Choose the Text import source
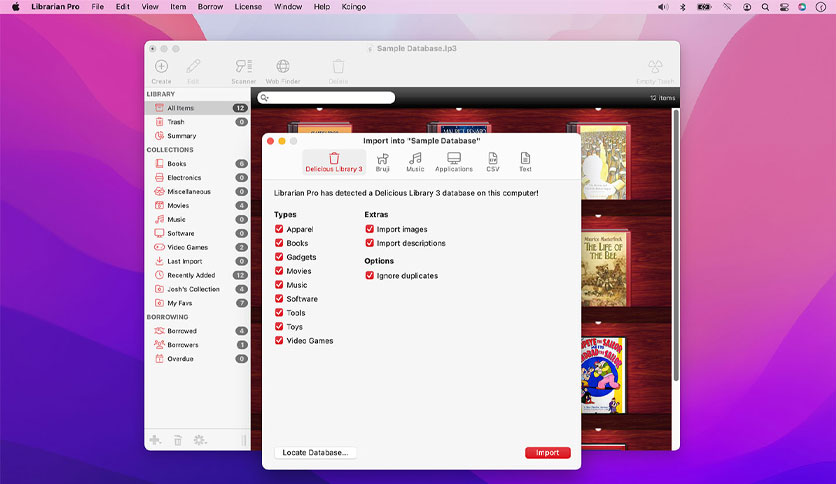Viewport: 836px width, 484px height. point(525,162)
